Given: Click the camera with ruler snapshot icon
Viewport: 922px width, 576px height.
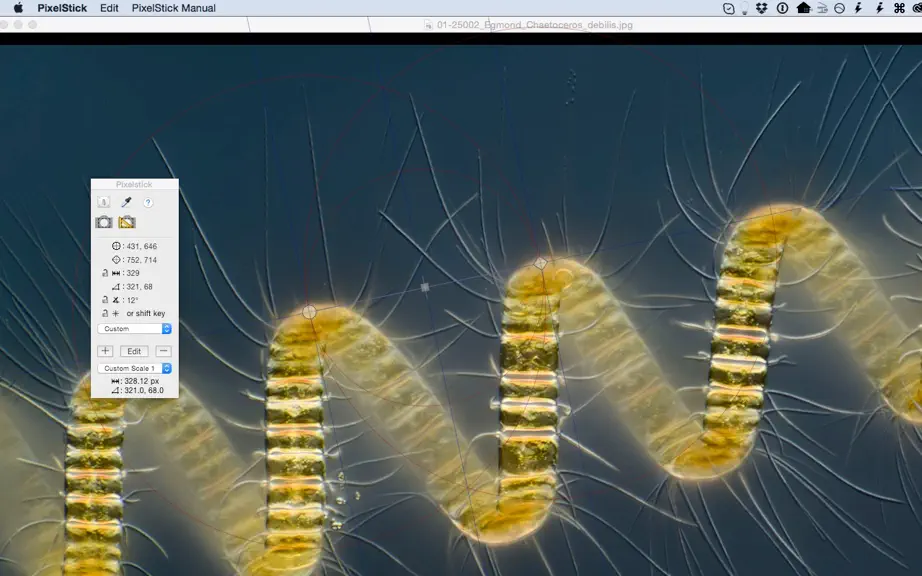Looking at the screenshot, I should point(127,222).
